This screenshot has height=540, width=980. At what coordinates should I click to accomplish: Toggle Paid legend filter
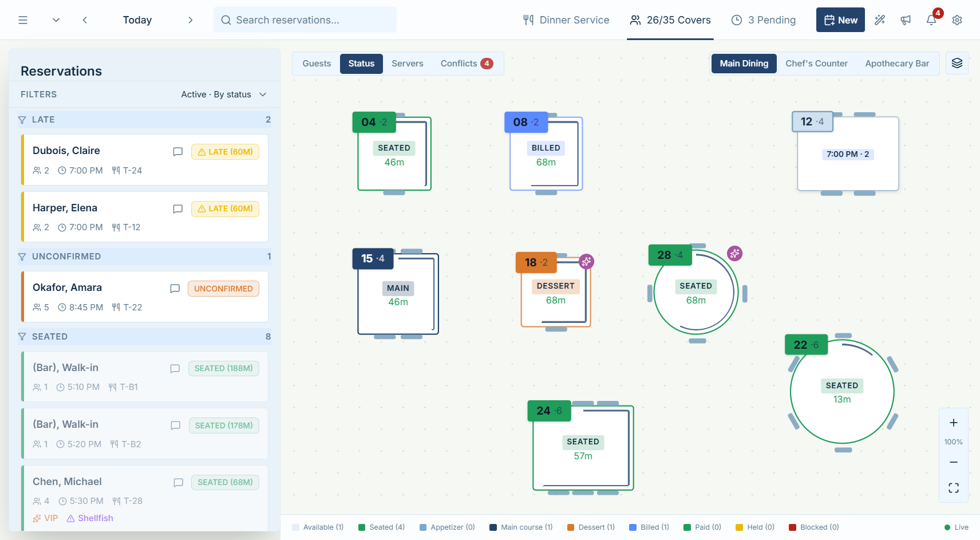pos(702,527)
